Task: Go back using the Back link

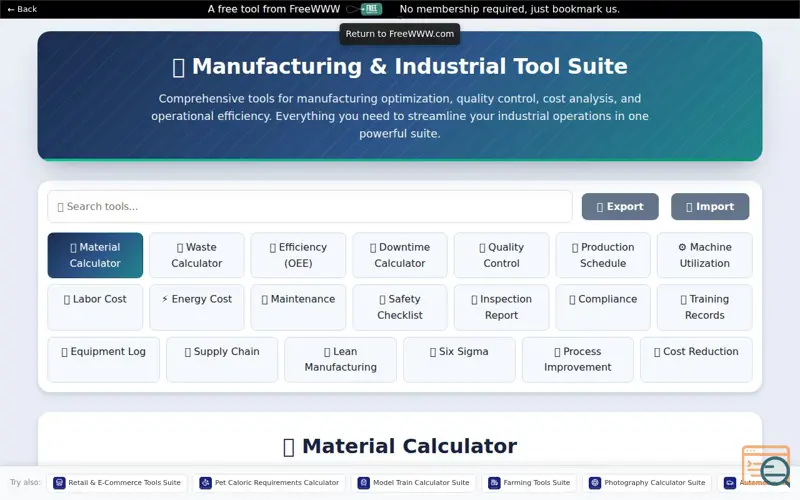Action: click(x=22, y=9)
